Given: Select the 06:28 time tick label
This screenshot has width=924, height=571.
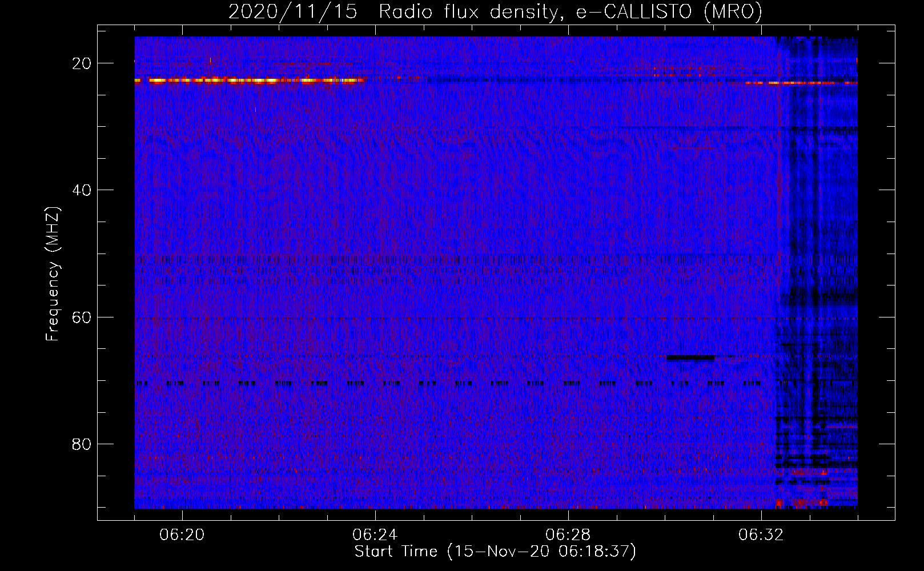Looking at the screenshot, I should coord(568,535).
